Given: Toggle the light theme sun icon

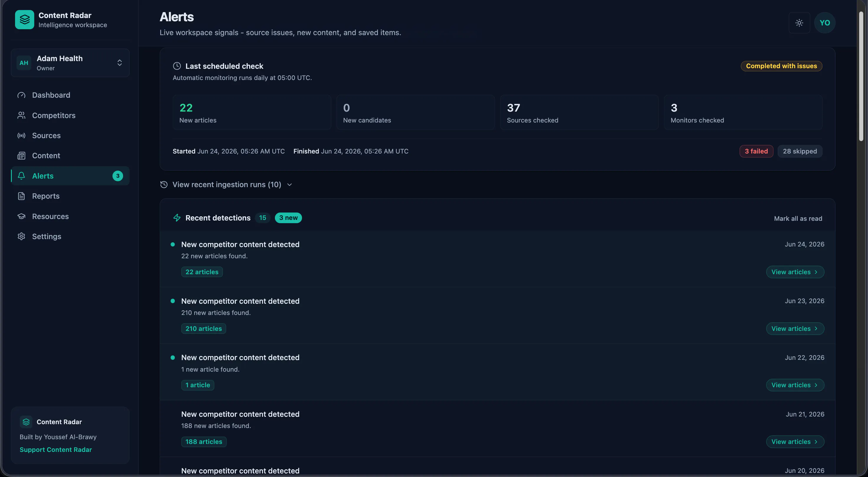Looking at the screenshot, I should (799, 22).
